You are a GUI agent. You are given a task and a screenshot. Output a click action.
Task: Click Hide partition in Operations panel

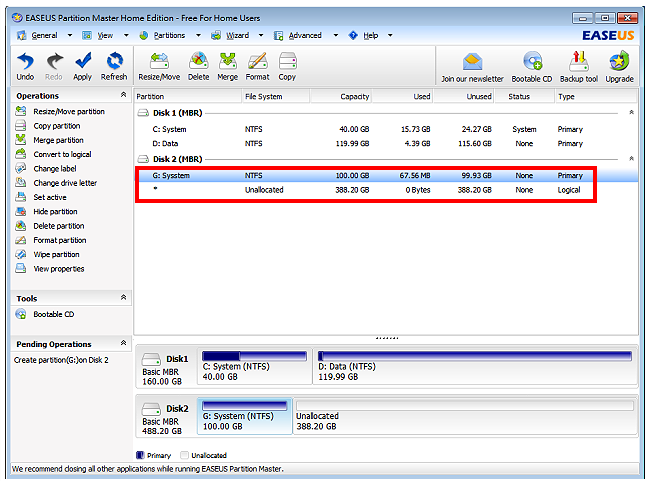coord(46,212)
